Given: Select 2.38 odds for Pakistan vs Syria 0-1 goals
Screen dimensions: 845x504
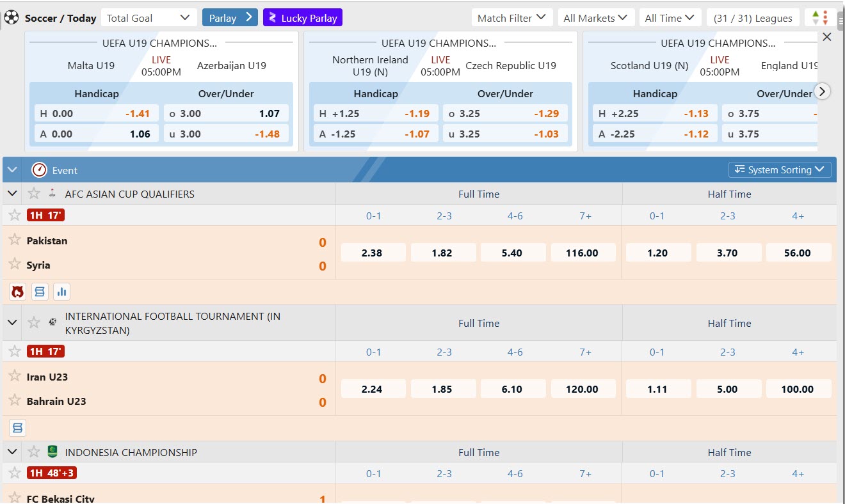Looking at the screenshot, I should pos(373,253).
